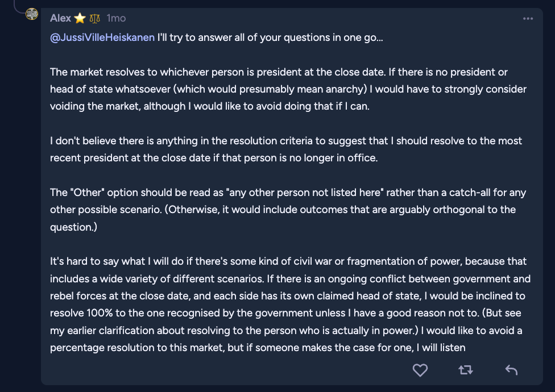The image size is (555, 392).
Task: Open Alex's profile picture avatar
Action: [32, 14]
